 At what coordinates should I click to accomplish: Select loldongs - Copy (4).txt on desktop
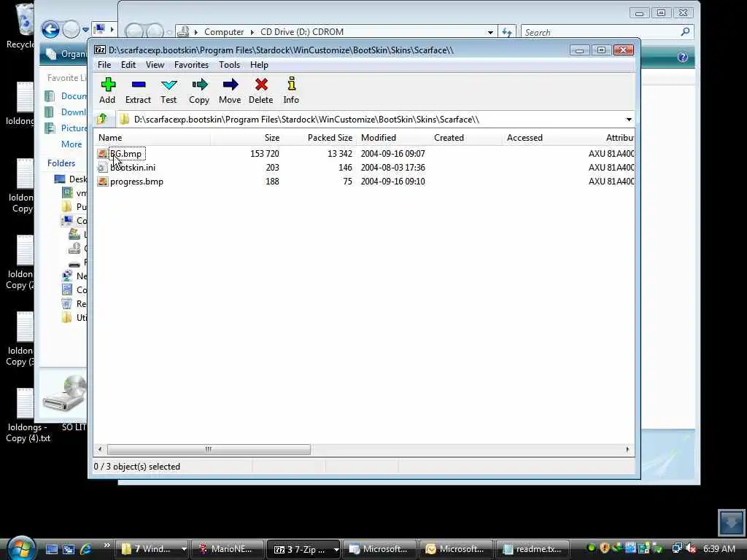(x=28, y=415)
